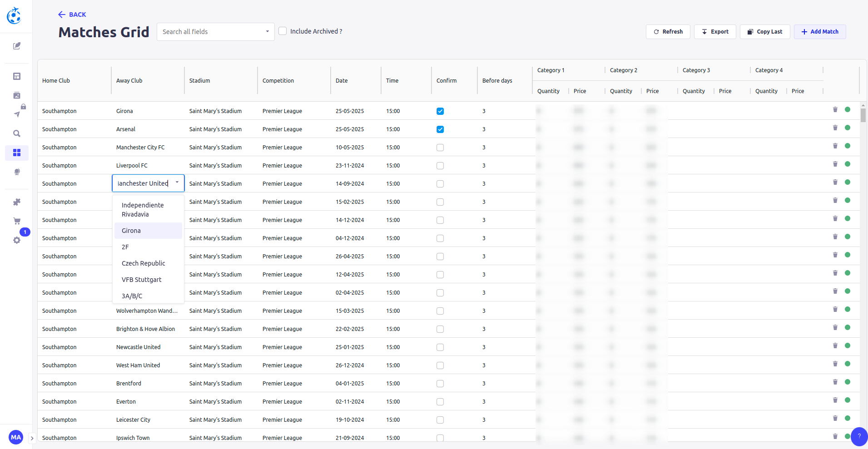This screenshot has width=868, height=449.
Task: Click the Refresh button
Action: coord(668,32)
